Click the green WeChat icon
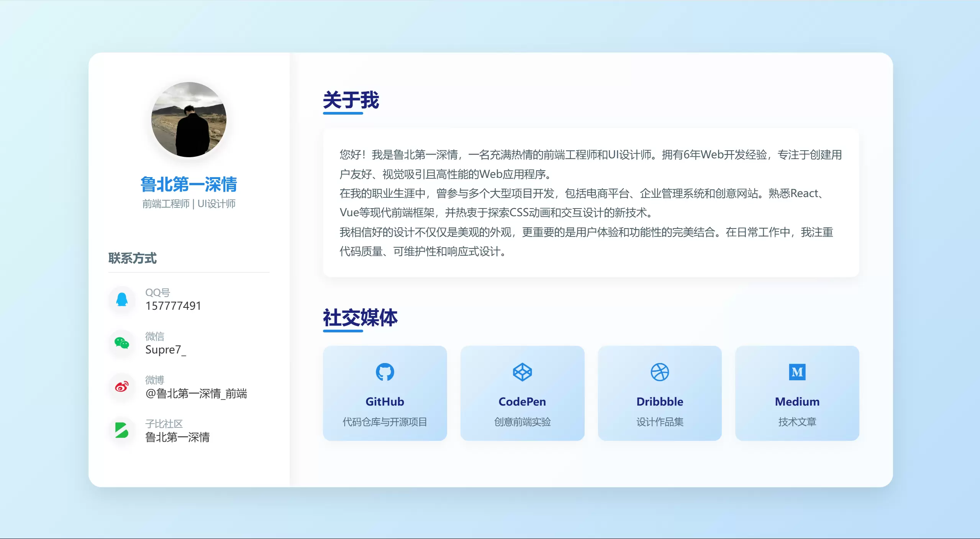 click(122, 343)
